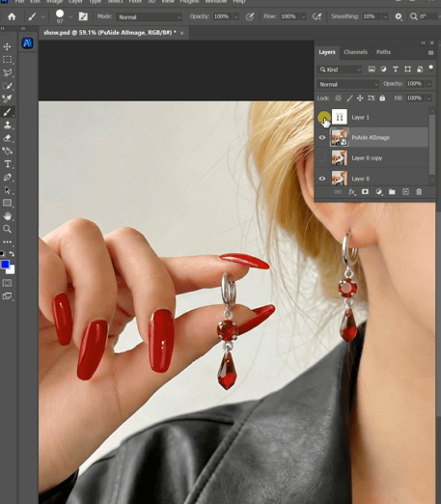Add a layer mask
The width and height of the screenshot is (441, 504).
pos(365,192)
